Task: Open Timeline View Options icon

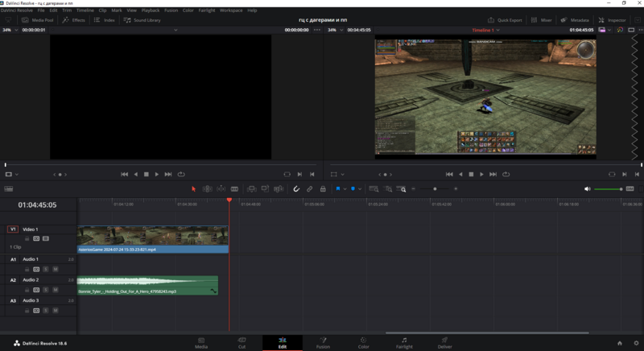Action: [x=9, y=189]
